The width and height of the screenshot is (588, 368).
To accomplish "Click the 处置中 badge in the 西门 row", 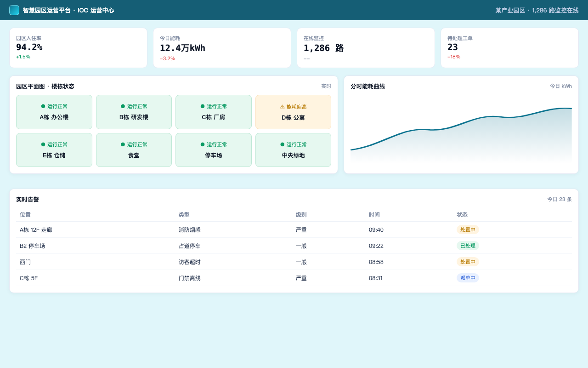I will click(468, 262).
